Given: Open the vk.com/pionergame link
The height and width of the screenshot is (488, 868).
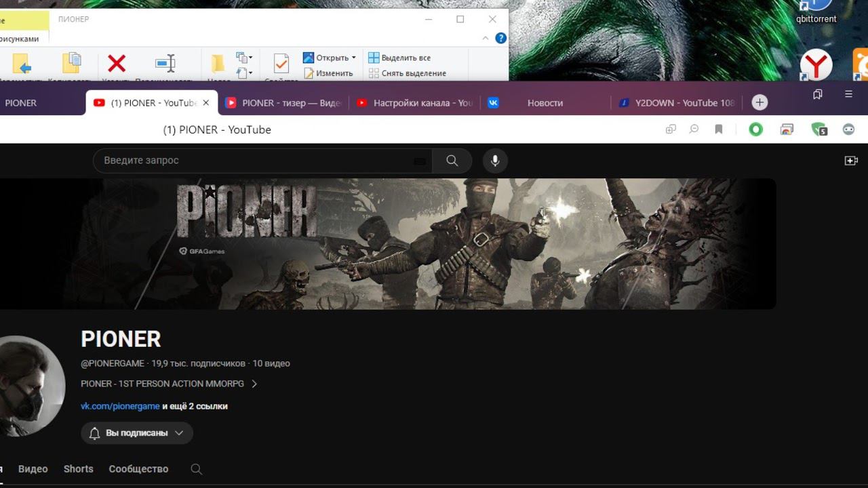Looking at the screenshot, I should 120,406.
